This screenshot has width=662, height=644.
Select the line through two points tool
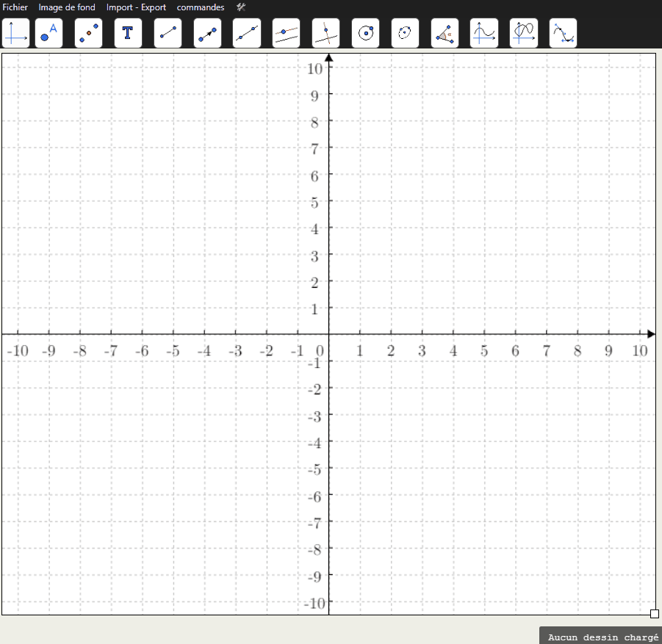246,33
